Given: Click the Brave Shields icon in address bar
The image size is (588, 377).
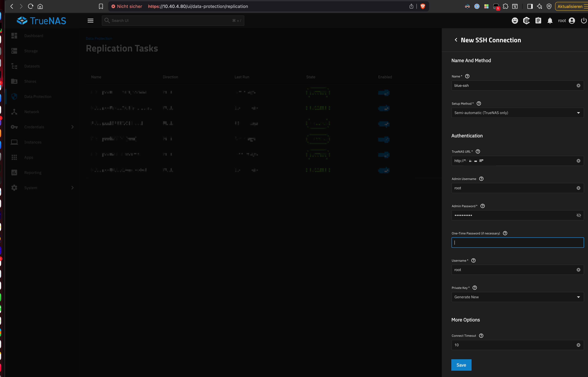Looking at the screenshot, I should 422,6.
